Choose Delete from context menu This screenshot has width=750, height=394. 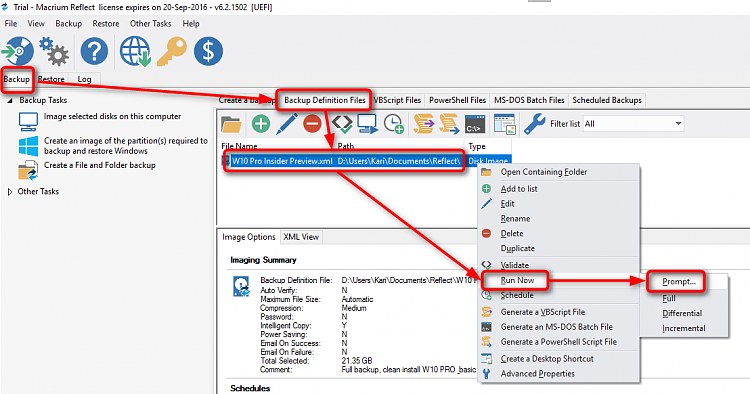click(x=559, y=233)
